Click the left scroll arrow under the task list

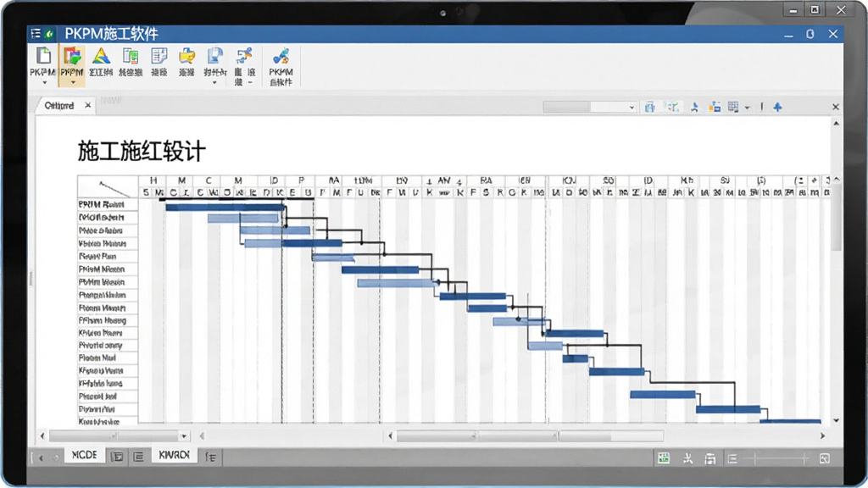click(42, 436)
